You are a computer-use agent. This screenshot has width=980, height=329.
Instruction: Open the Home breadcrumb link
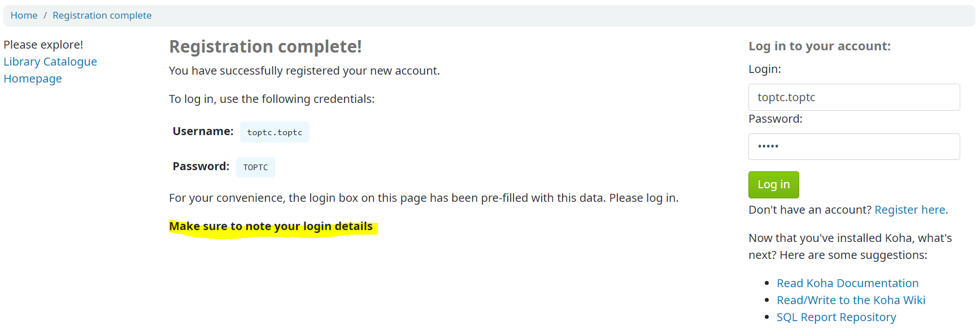pos(24,15)
